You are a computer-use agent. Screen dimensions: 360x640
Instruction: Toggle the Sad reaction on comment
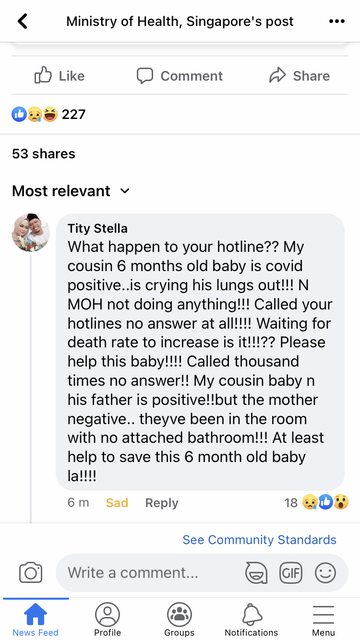(x=117, y=502)
